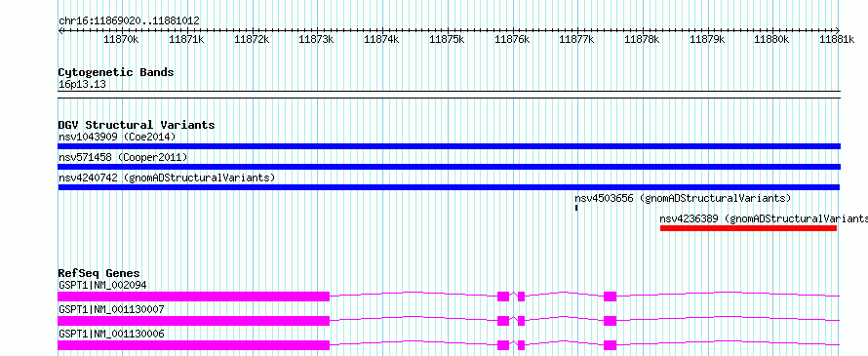Open the nsv4236389 gnomAD variant label

coord(764,218)
